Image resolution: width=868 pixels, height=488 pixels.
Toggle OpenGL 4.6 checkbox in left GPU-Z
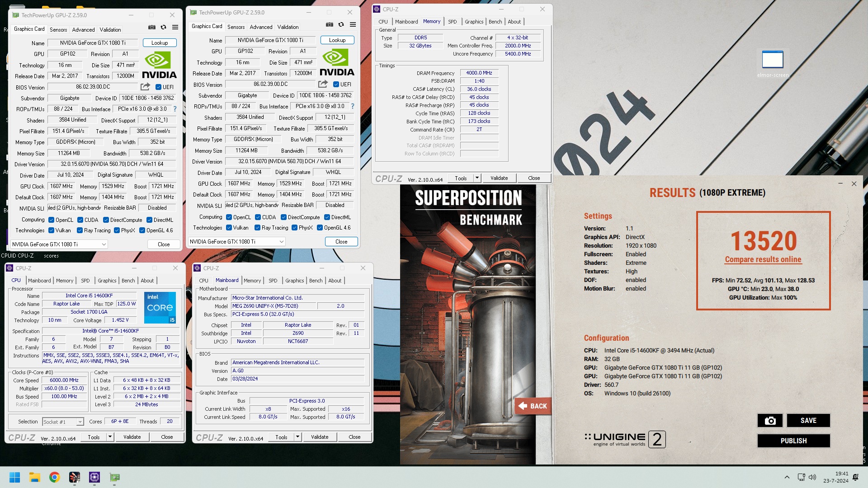[x=142, y=230]
